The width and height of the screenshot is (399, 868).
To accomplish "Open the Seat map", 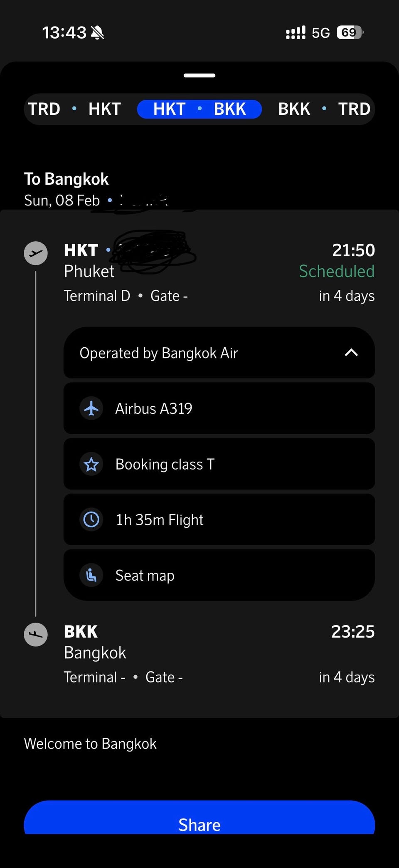I will point(219,576).
